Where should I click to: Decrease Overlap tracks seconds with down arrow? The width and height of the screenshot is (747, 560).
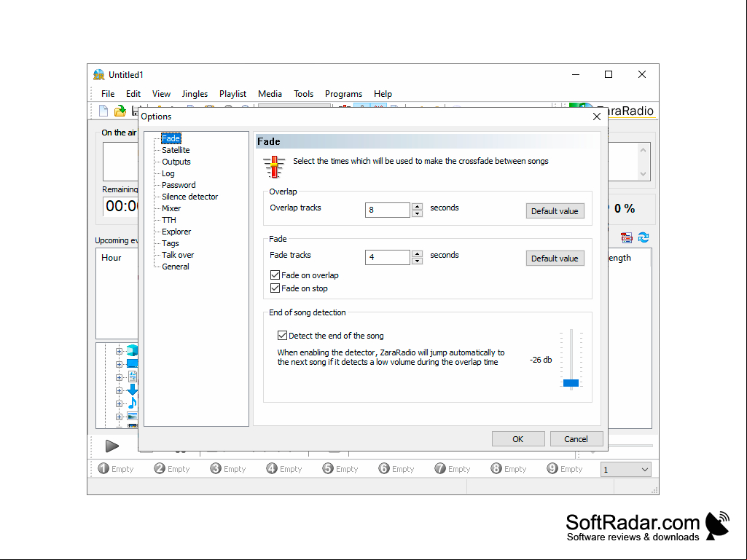click(417, 213)
